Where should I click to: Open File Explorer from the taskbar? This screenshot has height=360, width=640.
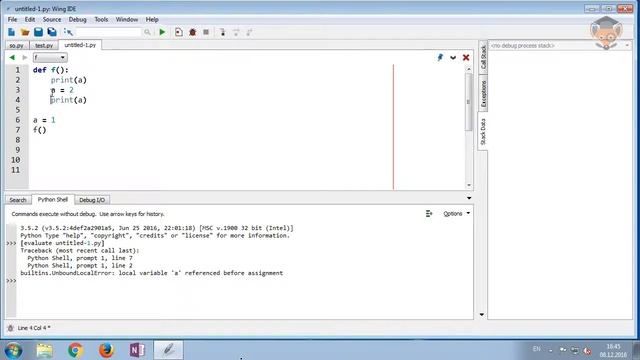point(44,350)
